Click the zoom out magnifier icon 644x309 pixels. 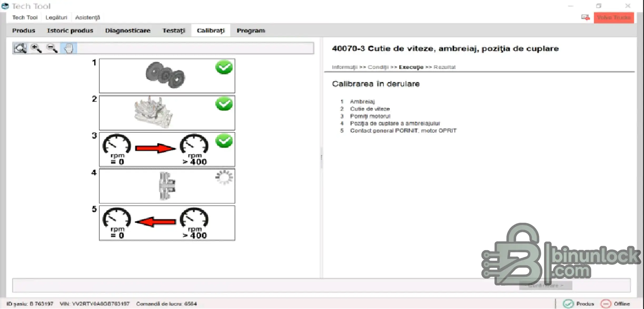52,48
